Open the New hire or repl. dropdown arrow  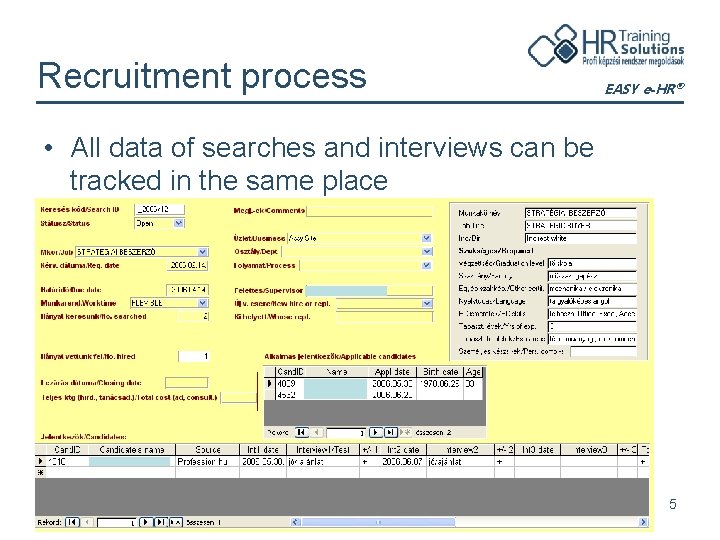tap(427, 303)
